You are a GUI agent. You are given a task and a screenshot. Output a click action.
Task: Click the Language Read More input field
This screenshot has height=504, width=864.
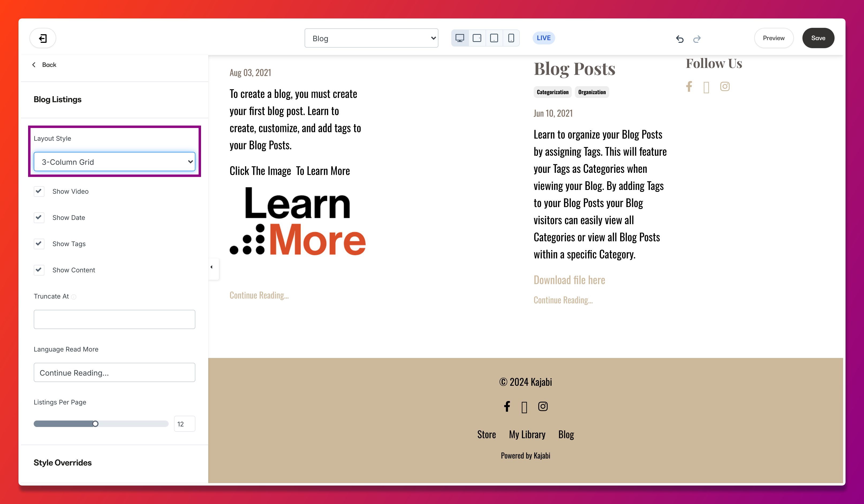(115, 373)
